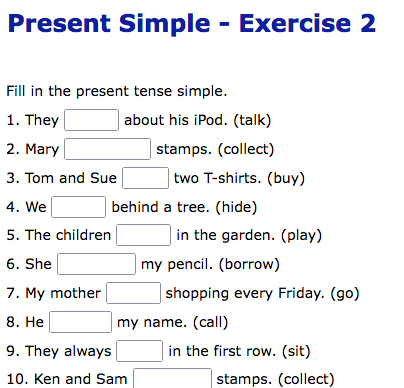Click the hint "(buy)" in sentence 3

(x=286, y=178)
